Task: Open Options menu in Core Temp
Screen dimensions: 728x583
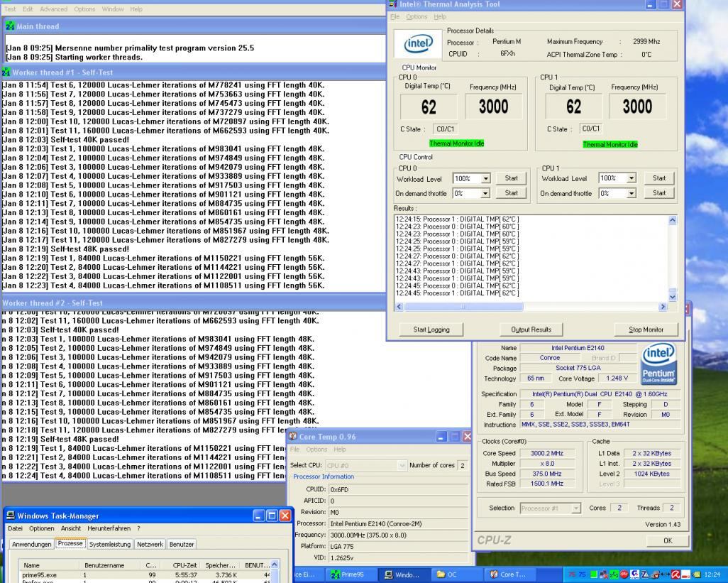Action: 316,449
